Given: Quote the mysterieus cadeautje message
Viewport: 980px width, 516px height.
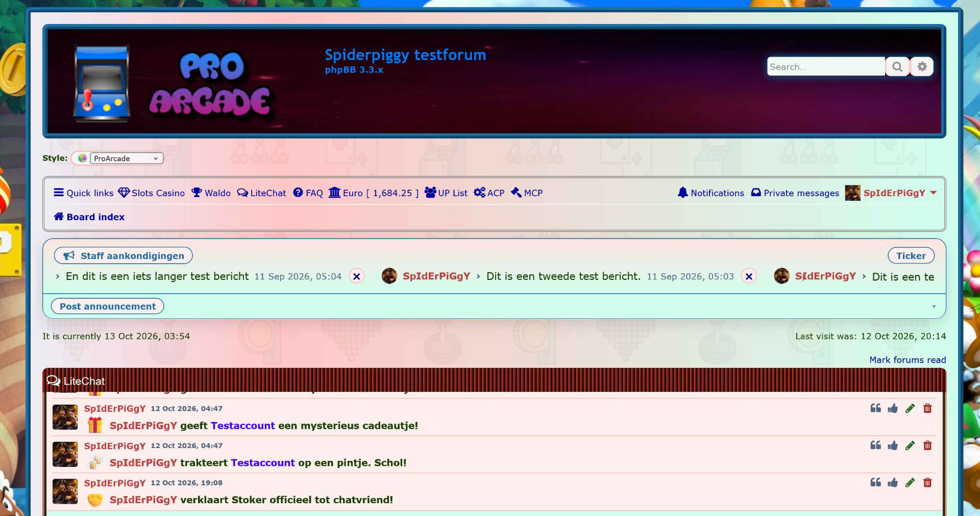Looking at the screenshot, I should pos(875,408).
